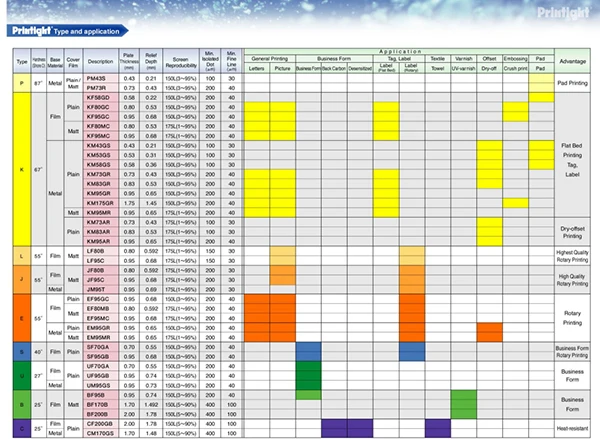This screenshot has height=439, width=600.
Task: Select the Crush print sub-header
Action: pos(515,69)
